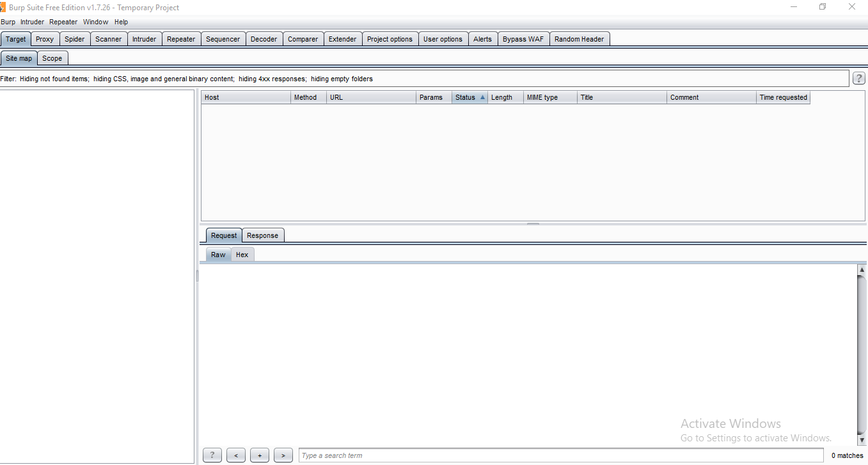Viewport: 868px width, 465px height.
Task: Sort table by URL column
Action: pos(372,97)
